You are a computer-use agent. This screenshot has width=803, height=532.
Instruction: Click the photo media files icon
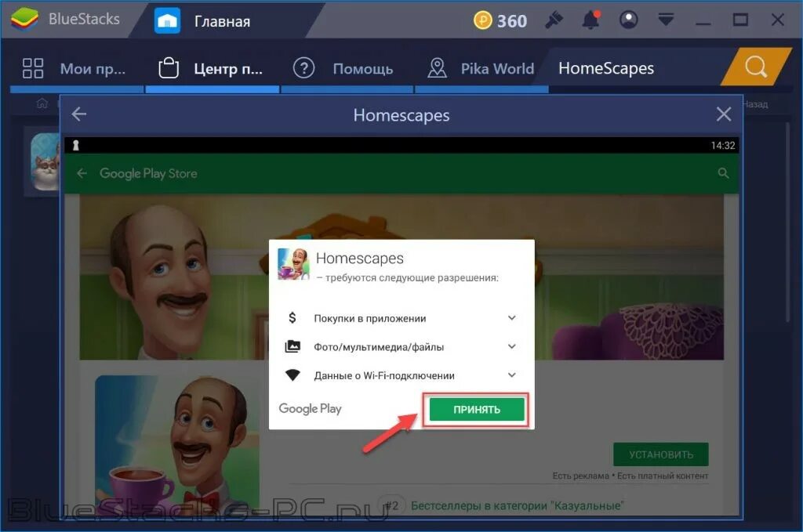(x=292, y=346)
